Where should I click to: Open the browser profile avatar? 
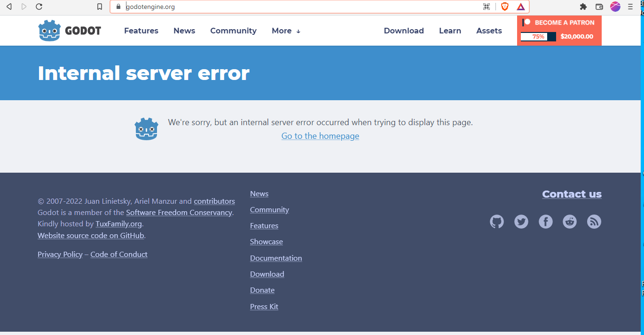point(615,7)
